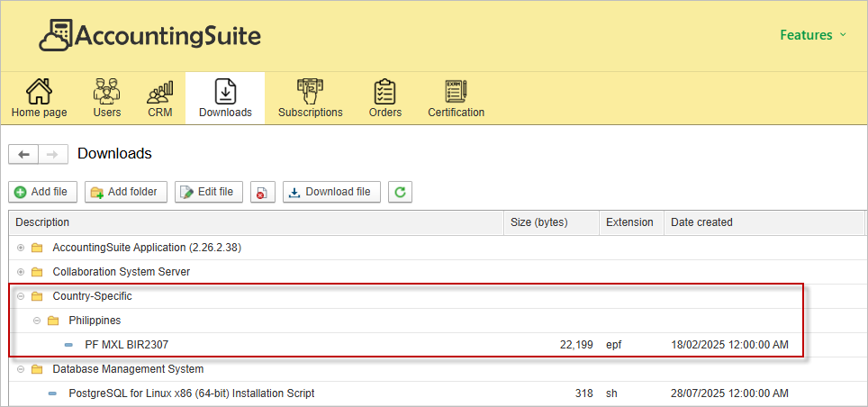
Task: Open the Certification section
Action: tap(456, 98)
